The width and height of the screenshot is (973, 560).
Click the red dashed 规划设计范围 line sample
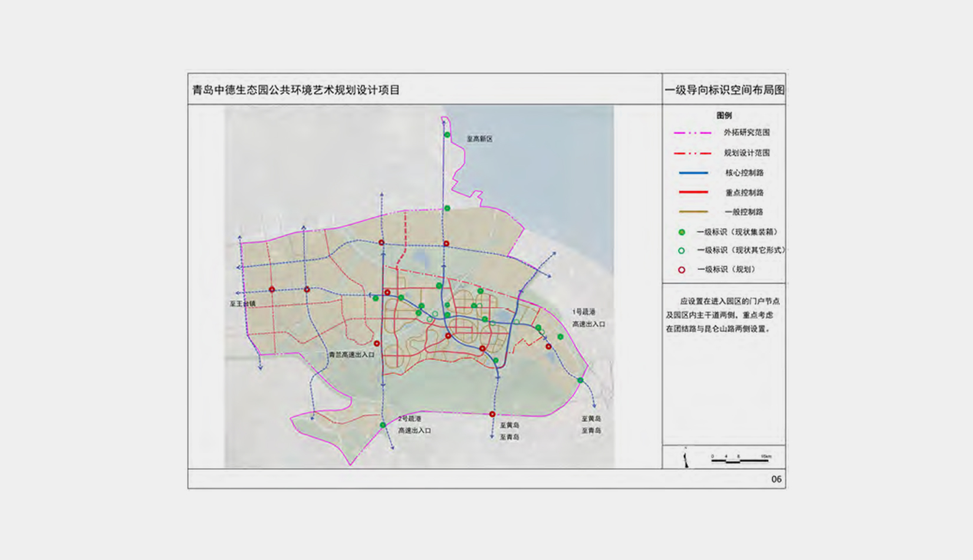pyautogui.click(x=693, y=153)
